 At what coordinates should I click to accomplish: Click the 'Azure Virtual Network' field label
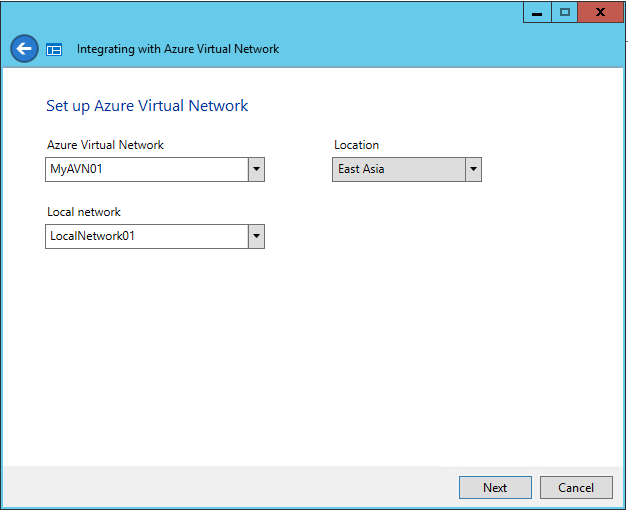(x=105, y=145)
